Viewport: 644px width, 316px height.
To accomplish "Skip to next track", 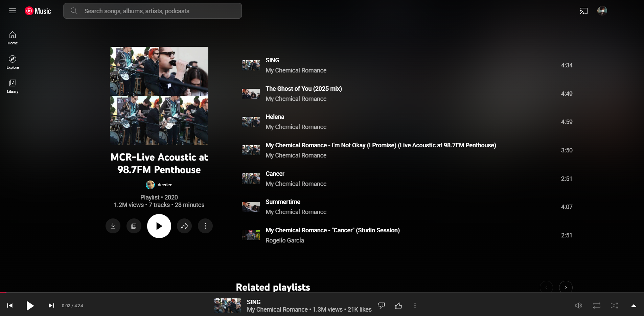I will coord(51,306).
